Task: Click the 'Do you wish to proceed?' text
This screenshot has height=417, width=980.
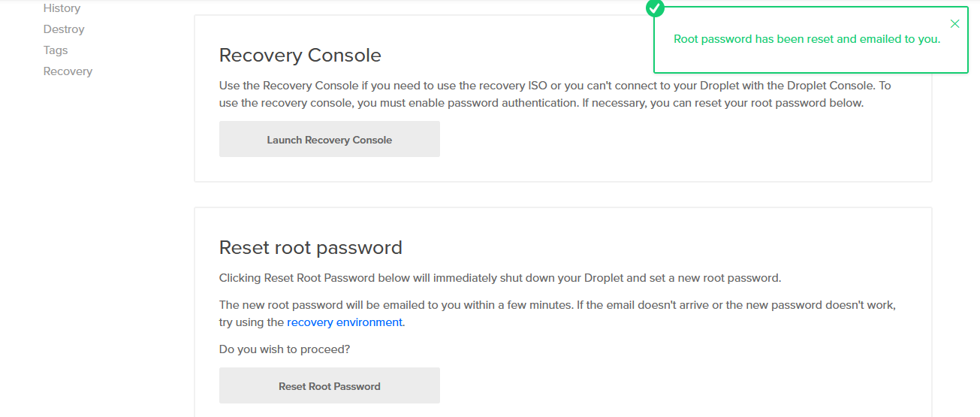Action: coord(285,349)
